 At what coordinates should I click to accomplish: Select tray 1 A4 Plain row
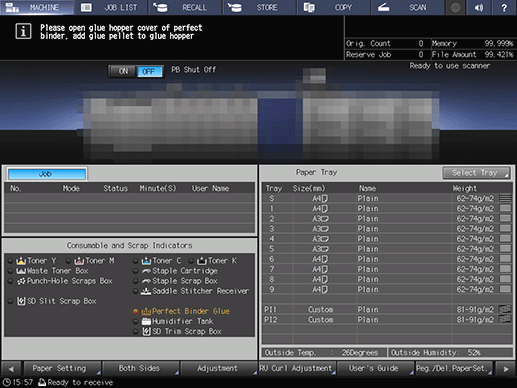point(387,209)
